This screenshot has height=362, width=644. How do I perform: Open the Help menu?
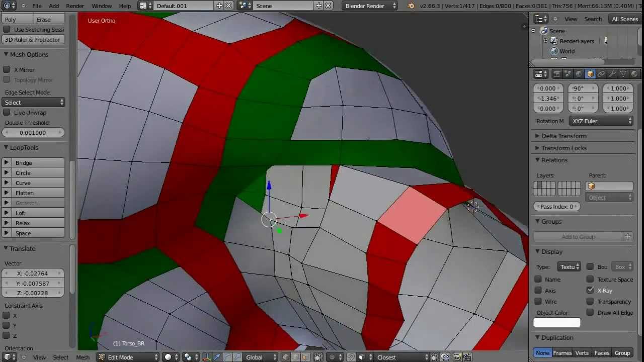coord(125,6)
